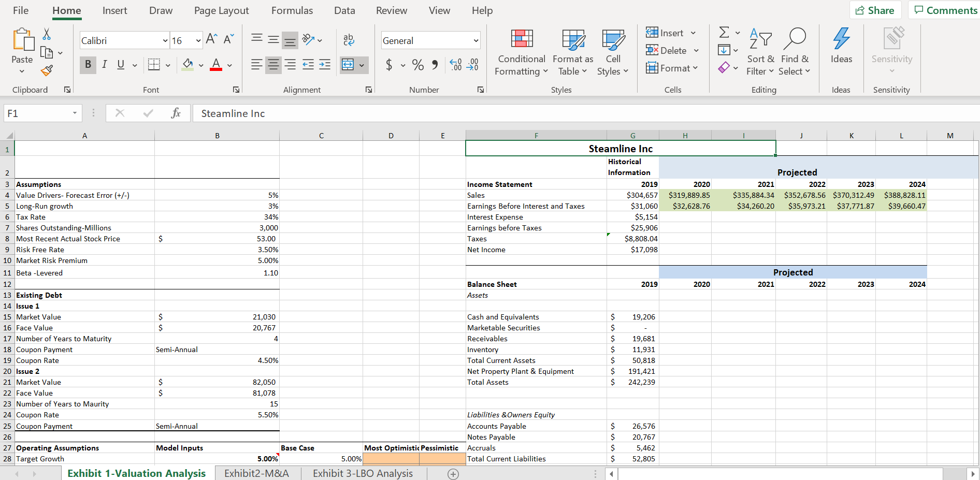Click the Share button
980x480 pixels.
pyautogui.click(x=875, y=10)
